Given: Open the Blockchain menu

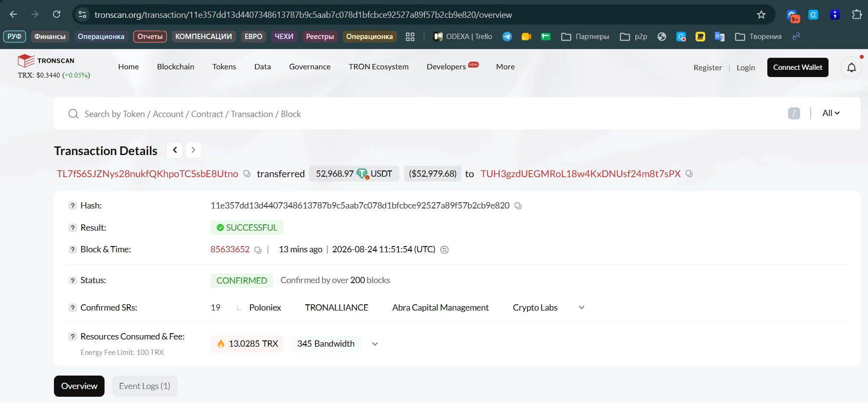Looking at the screenshot, I should [x=175, y=67].
